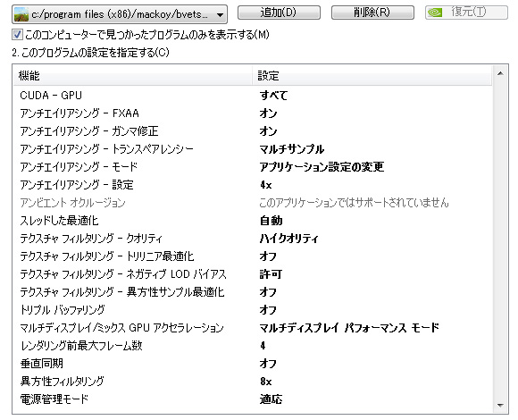Click the 機能 column header
Image resolution: width=518 pixels, height=420 pixels.
click(132, 76)
